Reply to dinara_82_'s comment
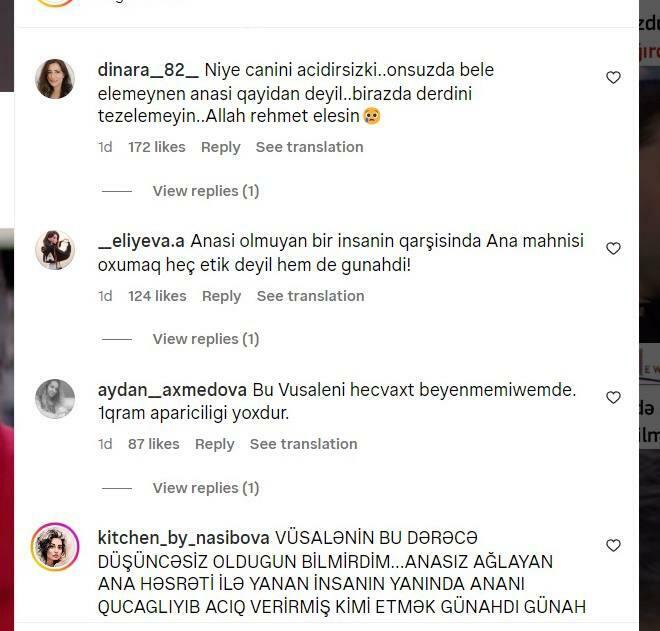The image size is (660, 631). tap(221, 147)
